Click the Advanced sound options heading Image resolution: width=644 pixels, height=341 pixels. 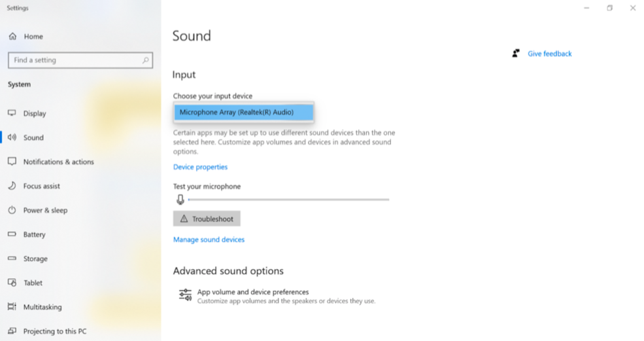coord(228,271)
